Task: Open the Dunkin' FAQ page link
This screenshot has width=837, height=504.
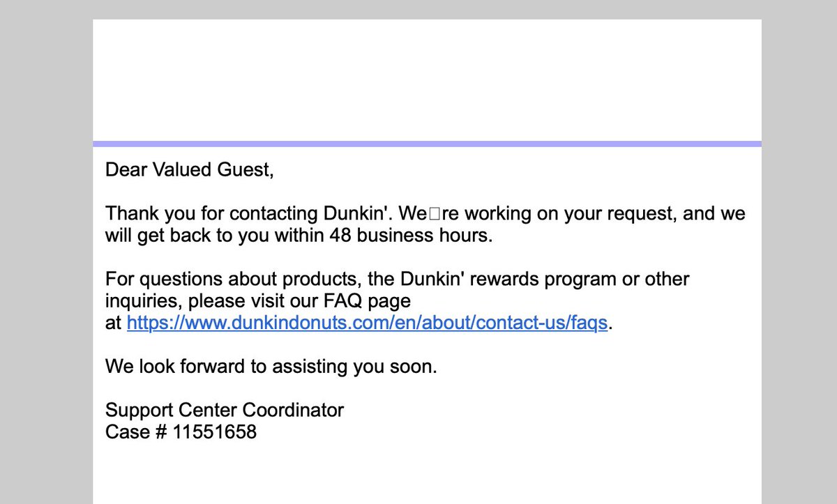Action: click(368, 323)
